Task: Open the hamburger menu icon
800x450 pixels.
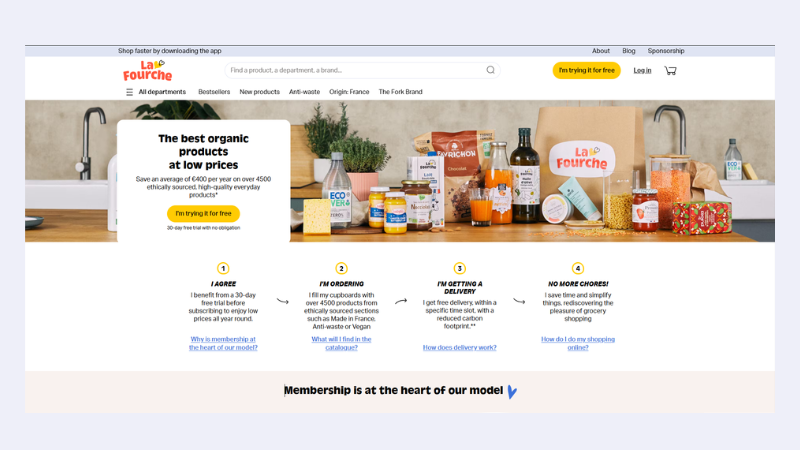Action: pos(129,92)
